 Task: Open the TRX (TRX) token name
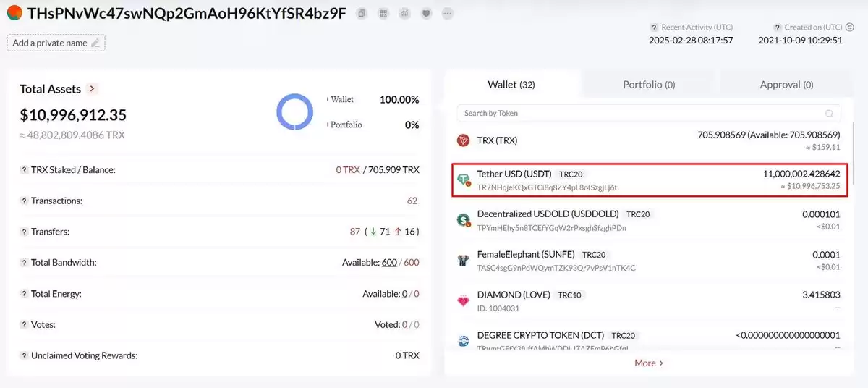coord(497,140)
